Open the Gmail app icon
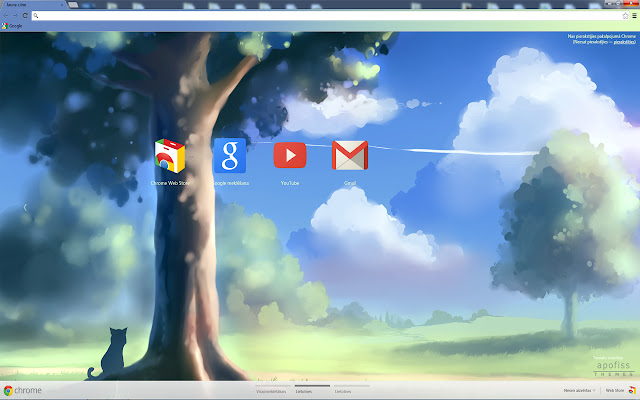The width and height of the screenshot is (640, 400). coord(350,155)
